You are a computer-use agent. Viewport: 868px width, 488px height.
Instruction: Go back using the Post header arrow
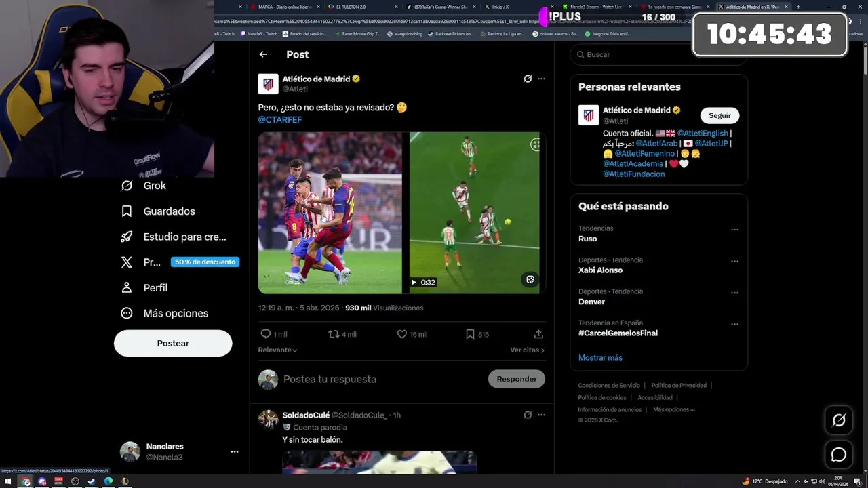pyautogui.click(x=263, y=54)
